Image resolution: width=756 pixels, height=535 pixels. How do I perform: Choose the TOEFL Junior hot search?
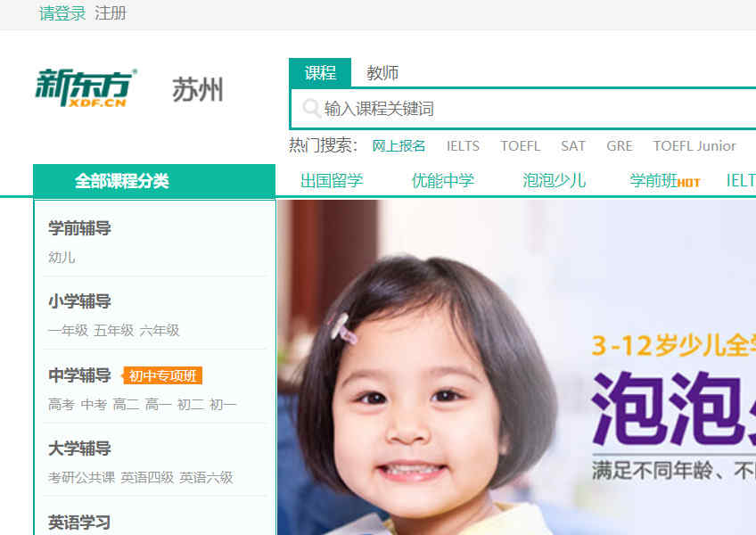pyautogui.click(x=694, y=145)
